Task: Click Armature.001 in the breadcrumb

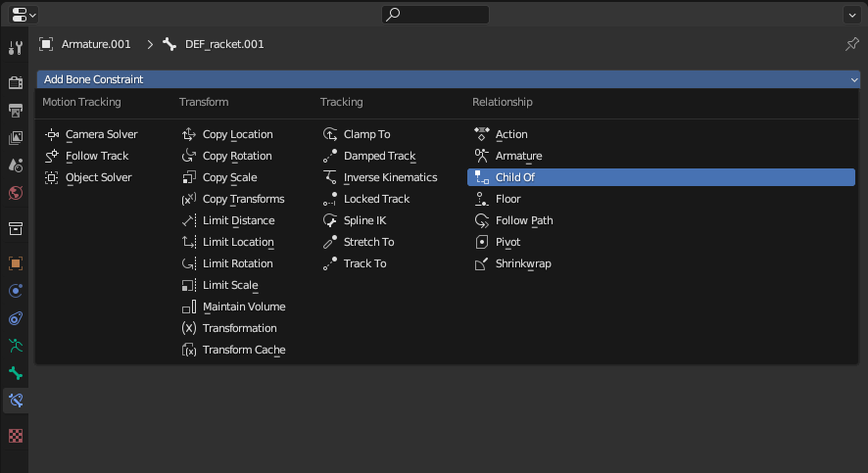Action: click(95, 44)
